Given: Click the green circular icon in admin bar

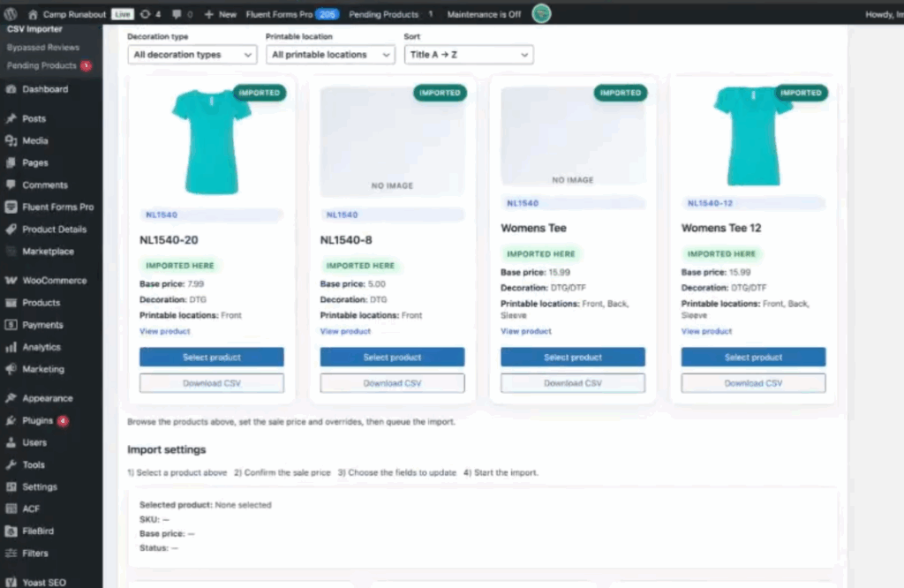Looking at the screenshot, I should point(541,14).
